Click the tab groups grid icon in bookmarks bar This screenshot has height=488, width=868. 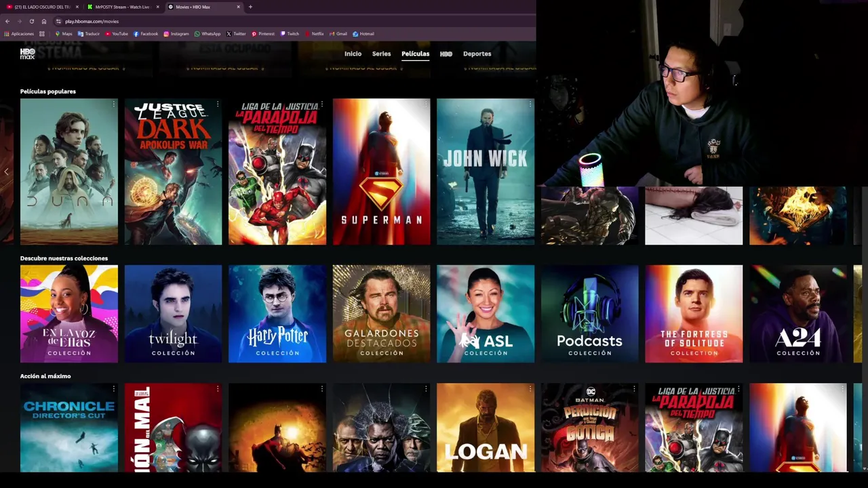click(42, 33)
